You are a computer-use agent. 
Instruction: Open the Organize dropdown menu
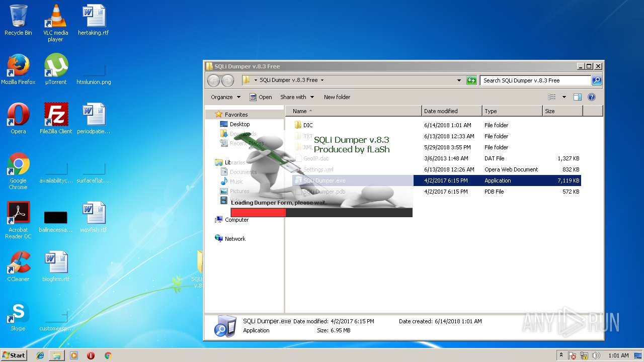225,97
